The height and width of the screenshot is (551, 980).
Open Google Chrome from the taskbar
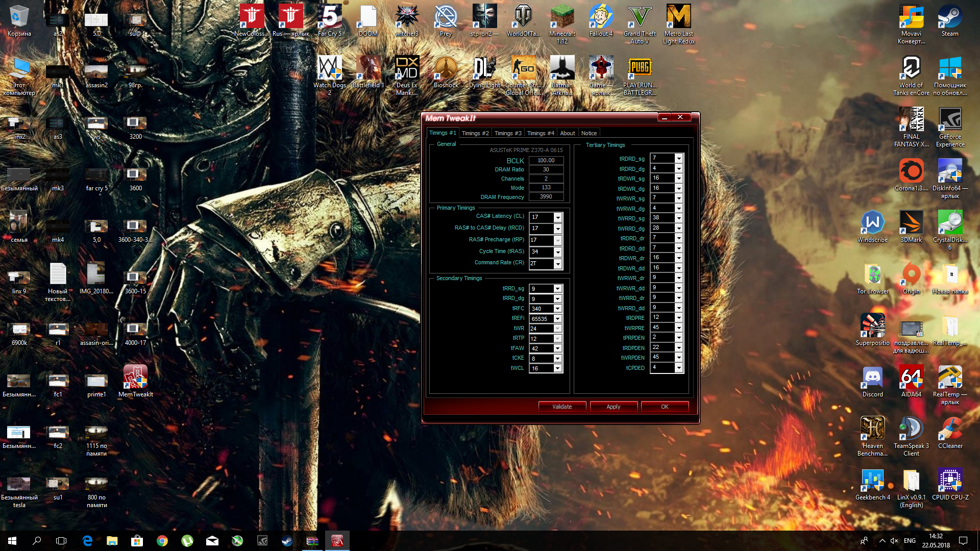point(162,541)
